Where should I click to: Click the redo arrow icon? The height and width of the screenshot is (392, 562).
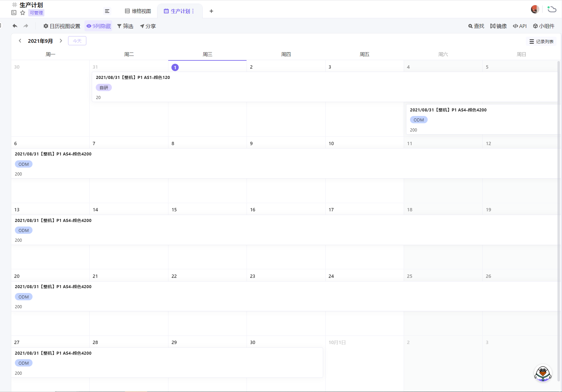(x=26, y=26)
